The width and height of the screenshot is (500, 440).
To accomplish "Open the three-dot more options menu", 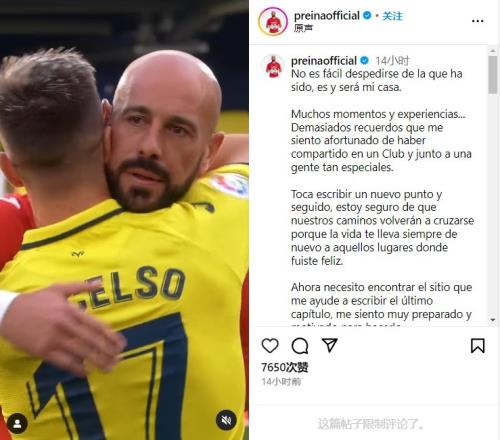I will 478,21.
